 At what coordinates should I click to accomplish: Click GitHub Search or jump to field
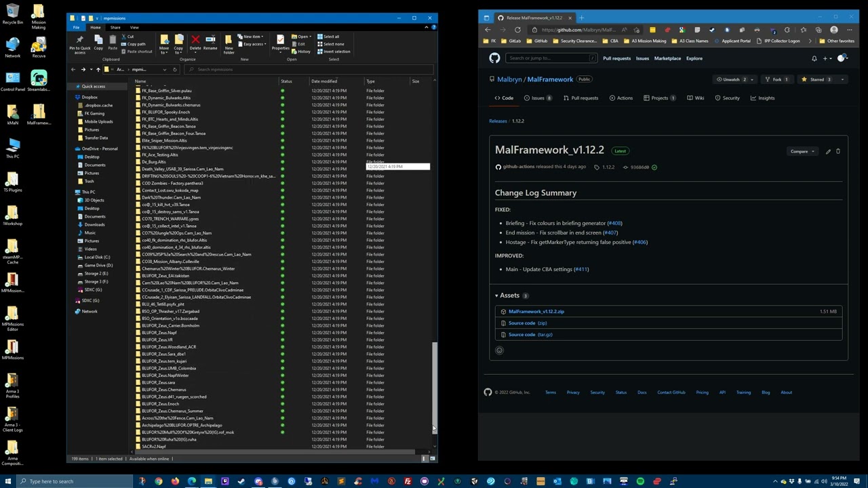[x=551, y=58]
